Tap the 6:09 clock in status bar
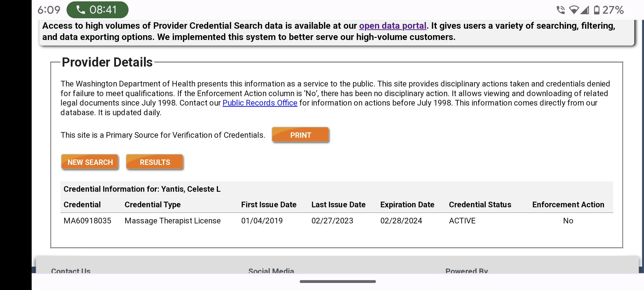 49,10
